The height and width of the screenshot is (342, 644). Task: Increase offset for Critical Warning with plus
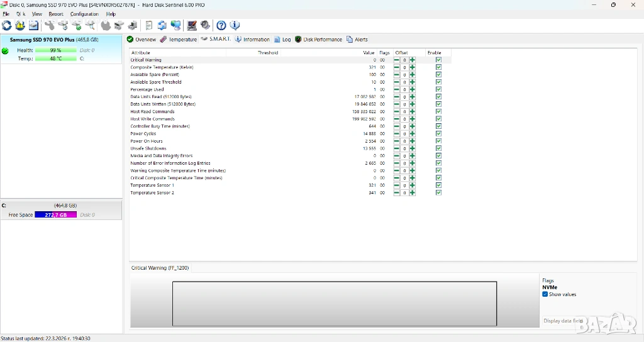pyautogui.click(x=413, y=60)
